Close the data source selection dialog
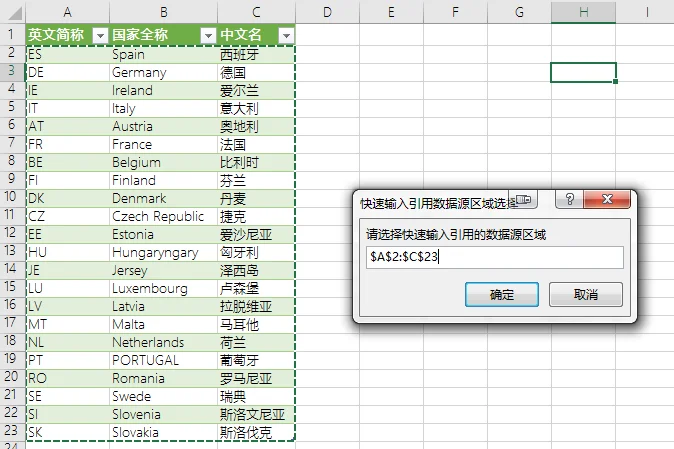Viewport: 674px width, 449px height. tap(607, 199)
